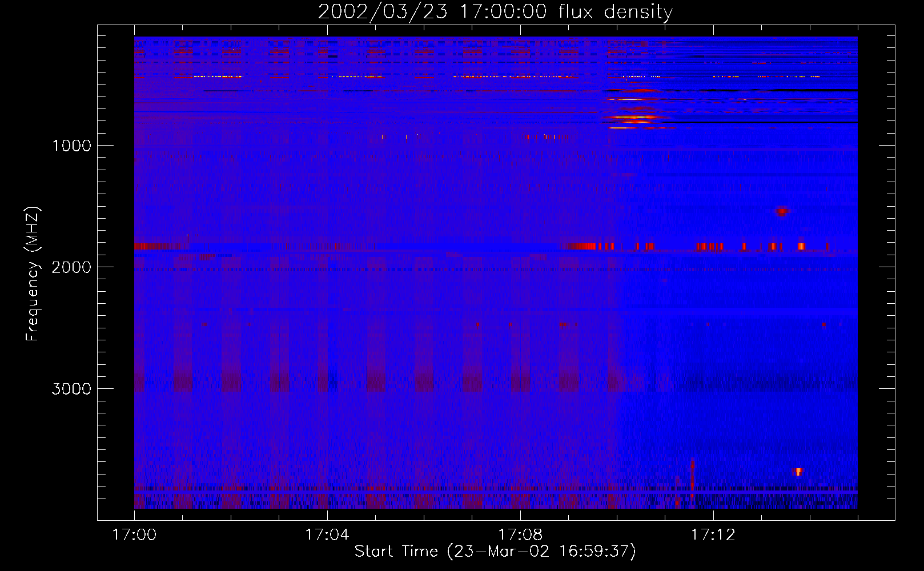The width and height of the screenshot is (924, 571).
Task: Select the 1000 frequency tick label
Action: 71,146
